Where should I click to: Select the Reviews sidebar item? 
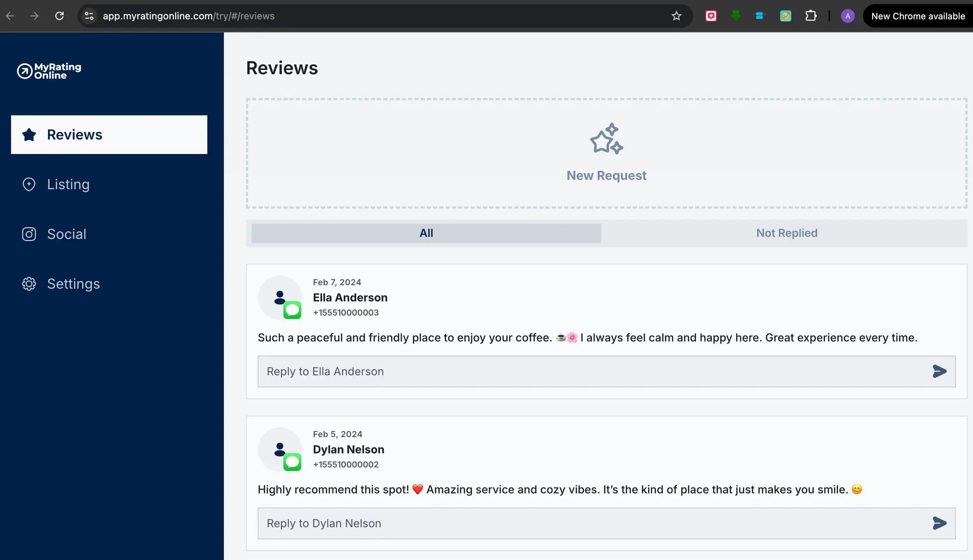coord(109,135)
